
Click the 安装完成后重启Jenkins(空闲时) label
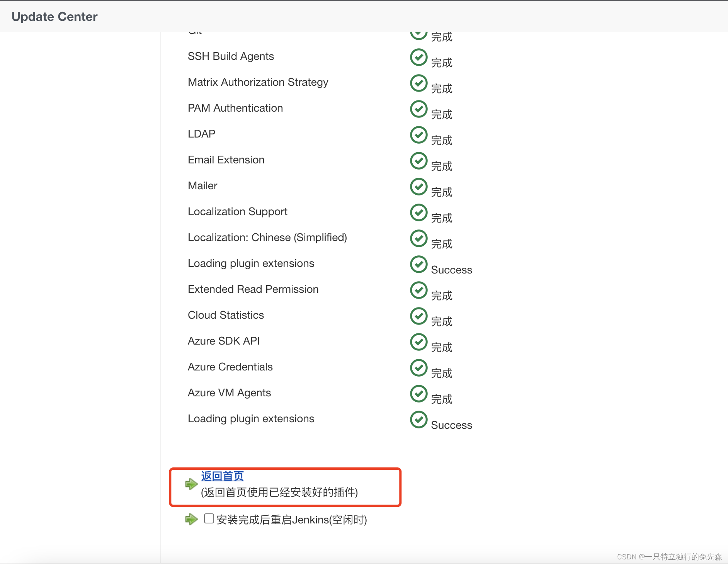[292, 520]
